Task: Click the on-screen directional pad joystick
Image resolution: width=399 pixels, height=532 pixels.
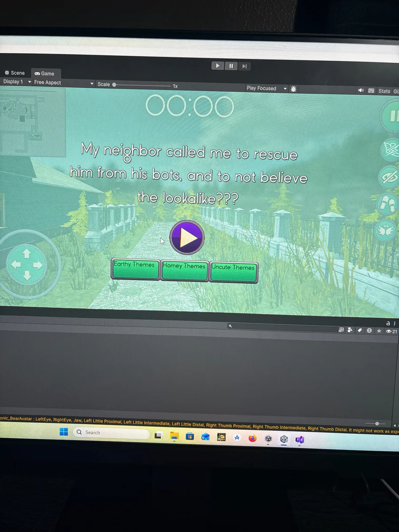Action: (27, 265)
